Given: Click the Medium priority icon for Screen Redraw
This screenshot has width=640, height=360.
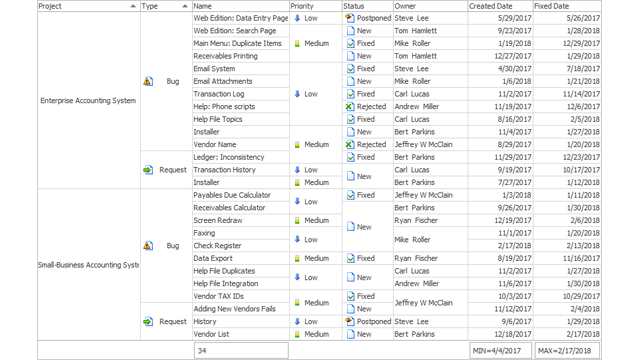Looking at the screenshot, I should [297, 220].
